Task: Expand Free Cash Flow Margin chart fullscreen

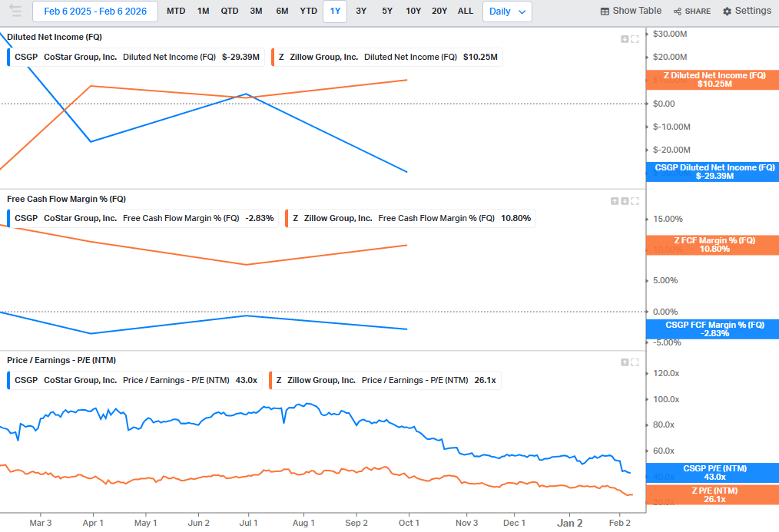Action: (635, 201)
